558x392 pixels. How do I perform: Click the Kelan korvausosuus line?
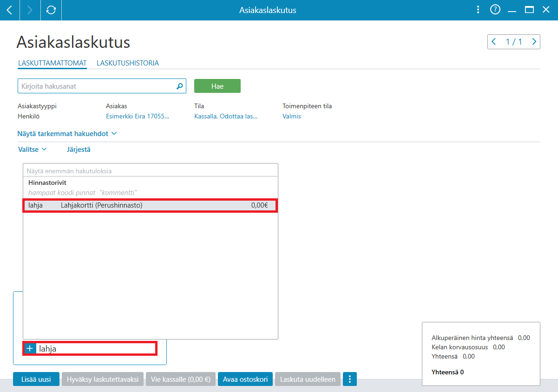[x=468, y=347]
